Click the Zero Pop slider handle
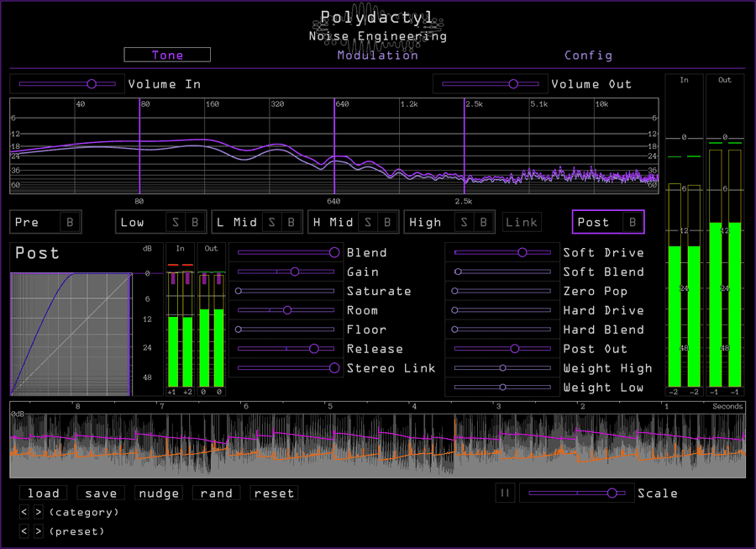The width and height of the screenshot is (756, 549). click(454, 291)
